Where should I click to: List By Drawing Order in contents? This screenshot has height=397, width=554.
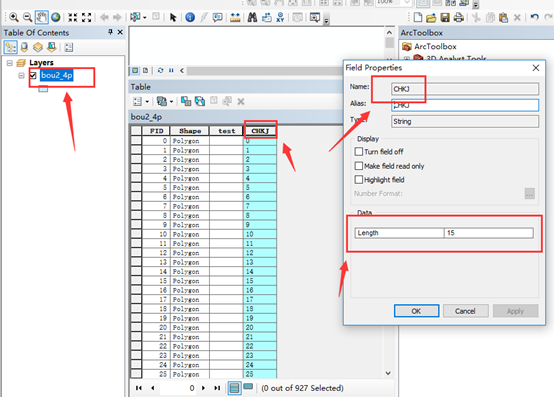coord(10,47)
